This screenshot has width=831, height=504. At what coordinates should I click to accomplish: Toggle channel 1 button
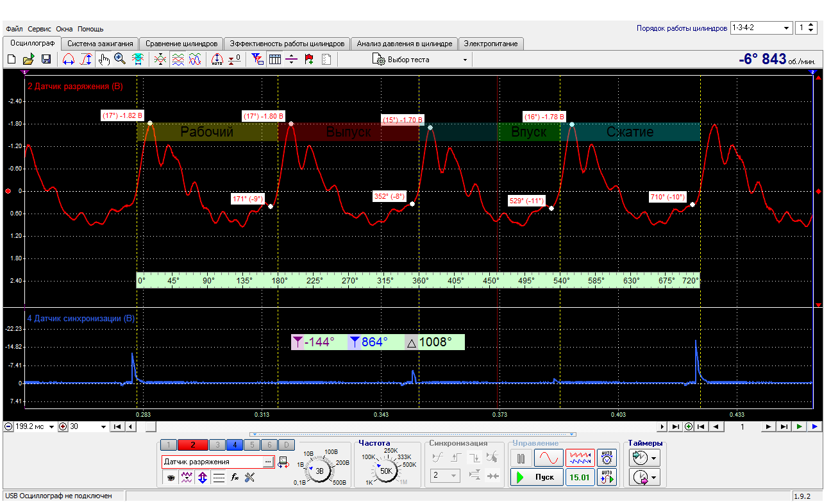pyautogui.click(x=168, y=444)
